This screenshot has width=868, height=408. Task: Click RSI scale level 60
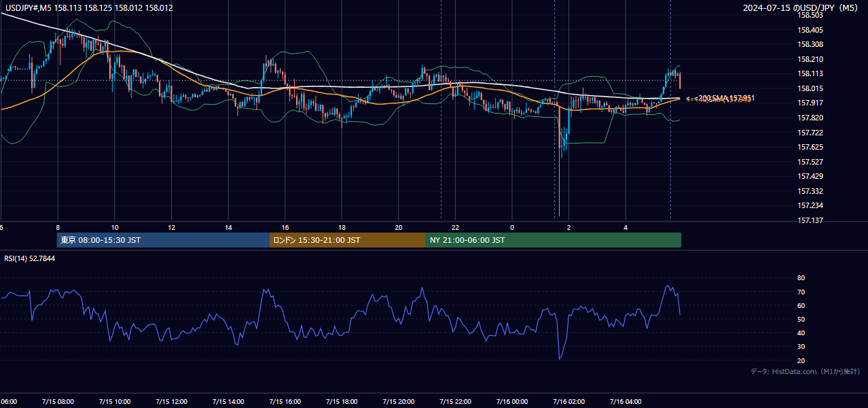click(801, 306)
